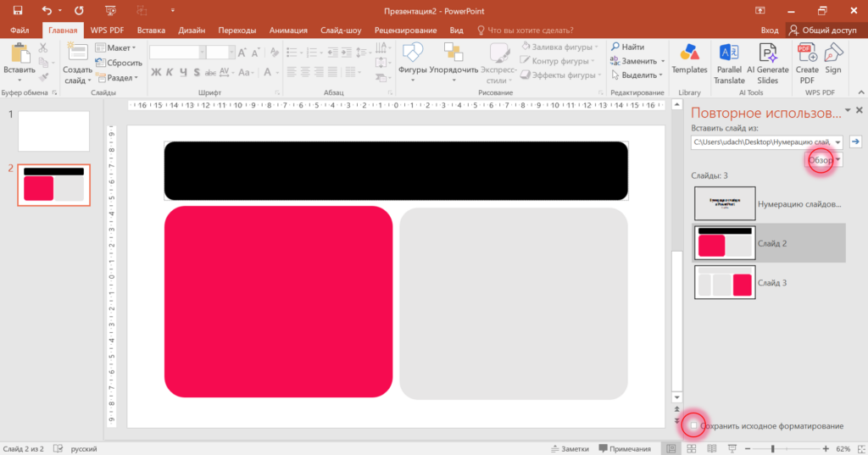Viewport: 868px width, 455px height.
Task: Toggle text shadow with S
Action: tap(197, 73)
